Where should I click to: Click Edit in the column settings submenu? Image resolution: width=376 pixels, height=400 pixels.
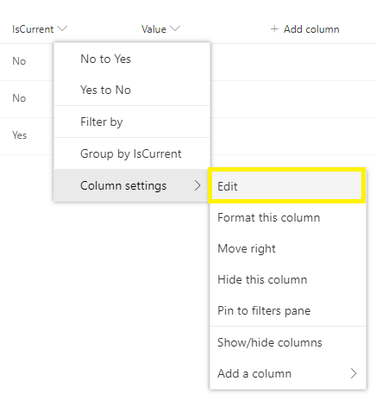click(287, 186)
